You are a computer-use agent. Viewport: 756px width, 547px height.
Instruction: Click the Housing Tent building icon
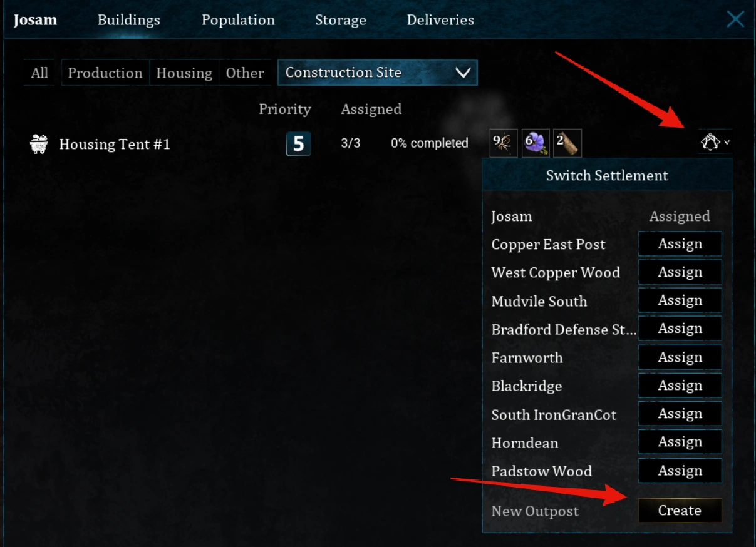(39, 144)
